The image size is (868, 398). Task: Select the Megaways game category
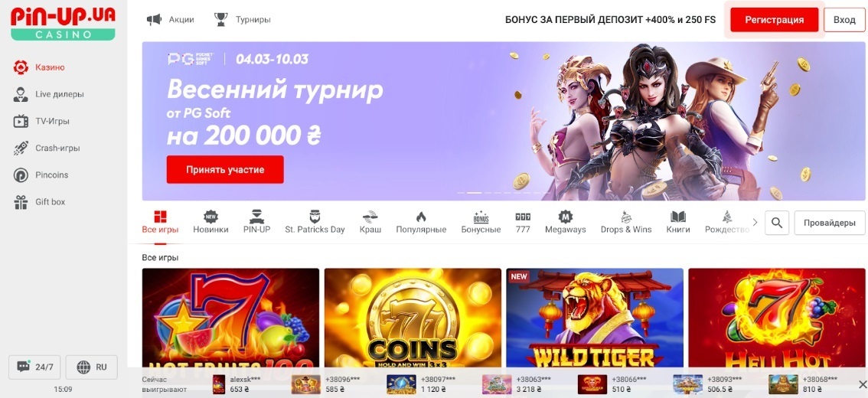[565, 222]
